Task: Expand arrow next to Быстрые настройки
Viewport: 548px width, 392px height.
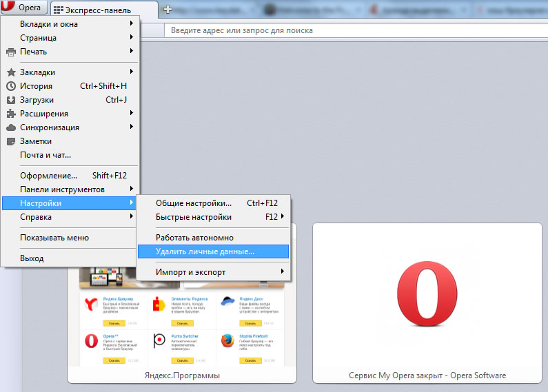Action: click(283, 216)
